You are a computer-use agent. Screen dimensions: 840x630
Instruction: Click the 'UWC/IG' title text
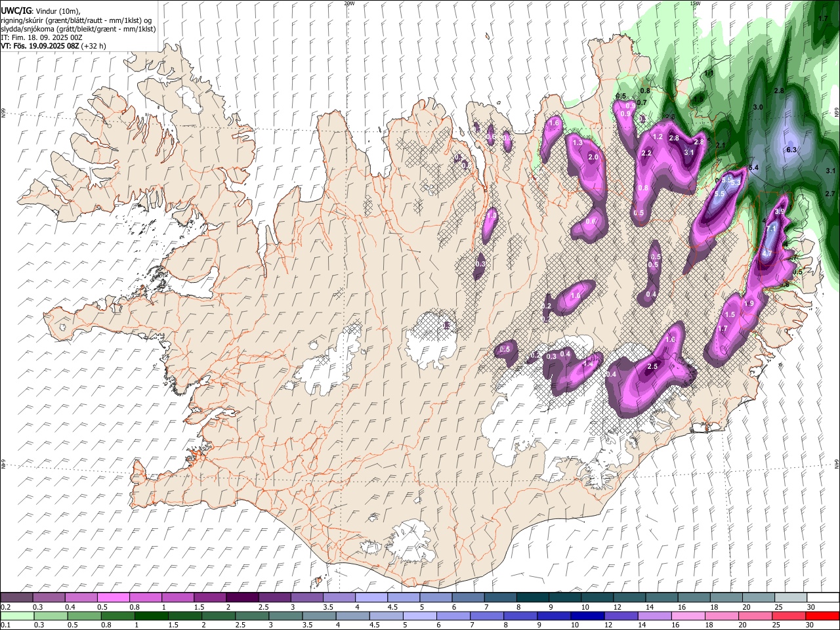[x=16, y=11]
